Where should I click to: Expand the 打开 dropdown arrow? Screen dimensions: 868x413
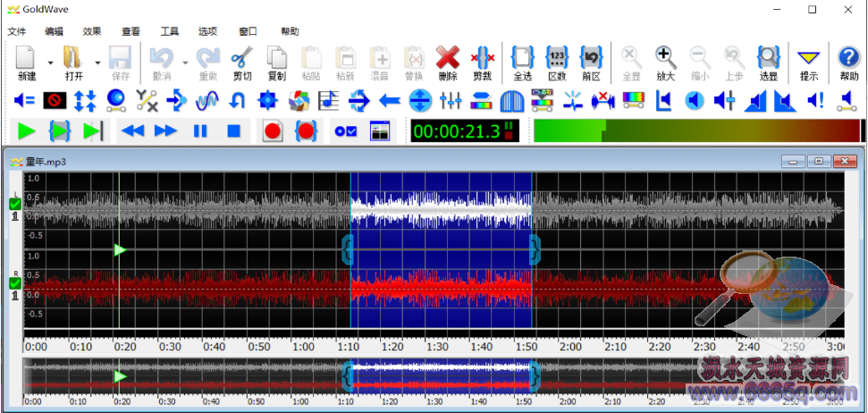97,63
